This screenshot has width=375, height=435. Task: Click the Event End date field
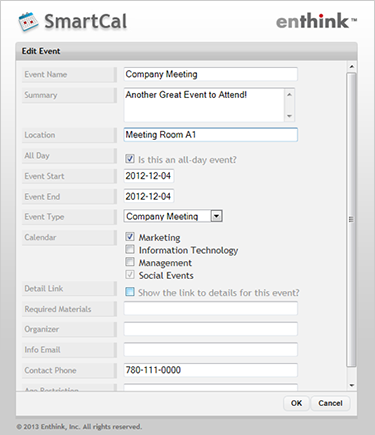[149, 196]
